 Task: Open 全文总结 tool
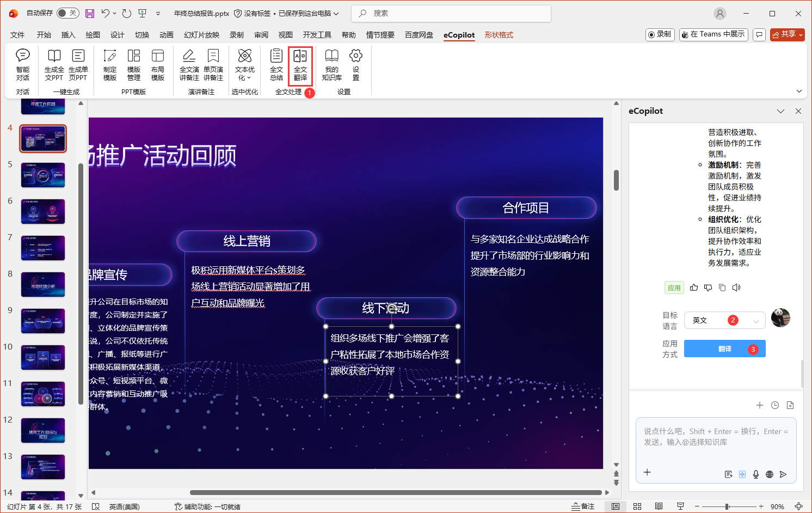coord(276,65)
